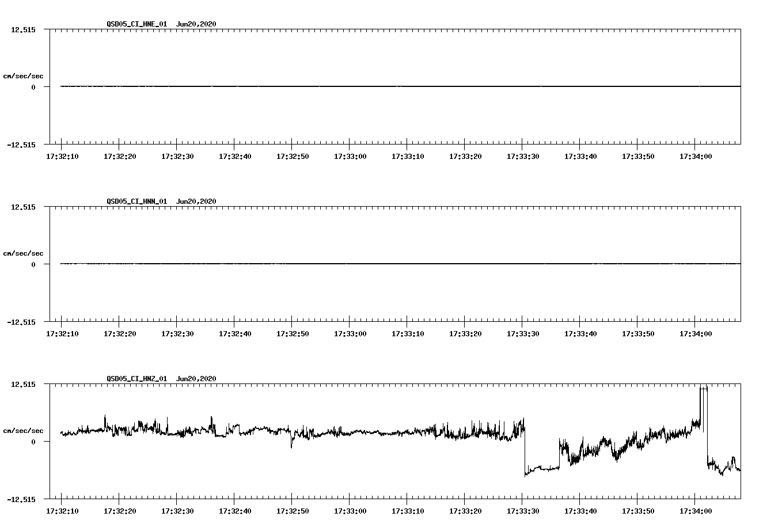Click the 12.515 upper limit on HNZ axis

coord(23,384)
